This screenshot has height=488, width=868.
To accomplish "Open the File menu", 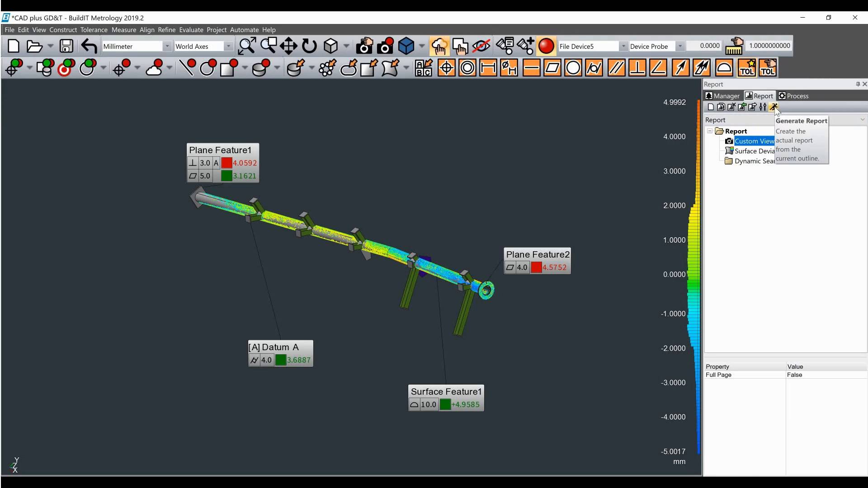I will coord(9,30).
